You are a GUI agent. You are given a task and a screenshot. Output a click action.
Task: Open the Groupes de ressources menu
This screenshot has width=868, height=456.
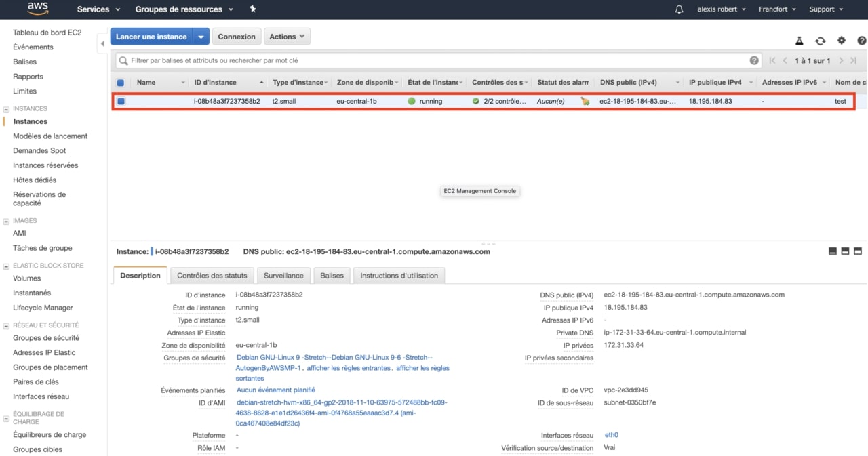pyautogui.click(x=184, y=9)
